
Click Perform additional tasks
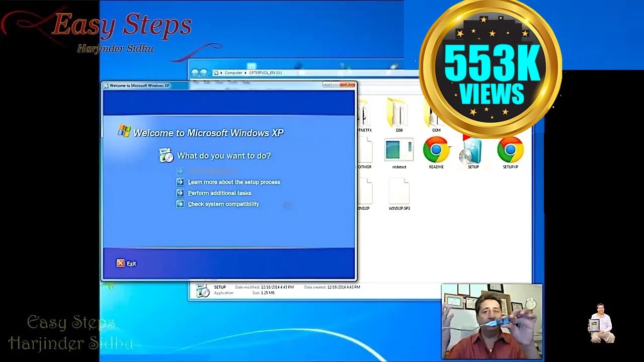click(x=219, y=193)
